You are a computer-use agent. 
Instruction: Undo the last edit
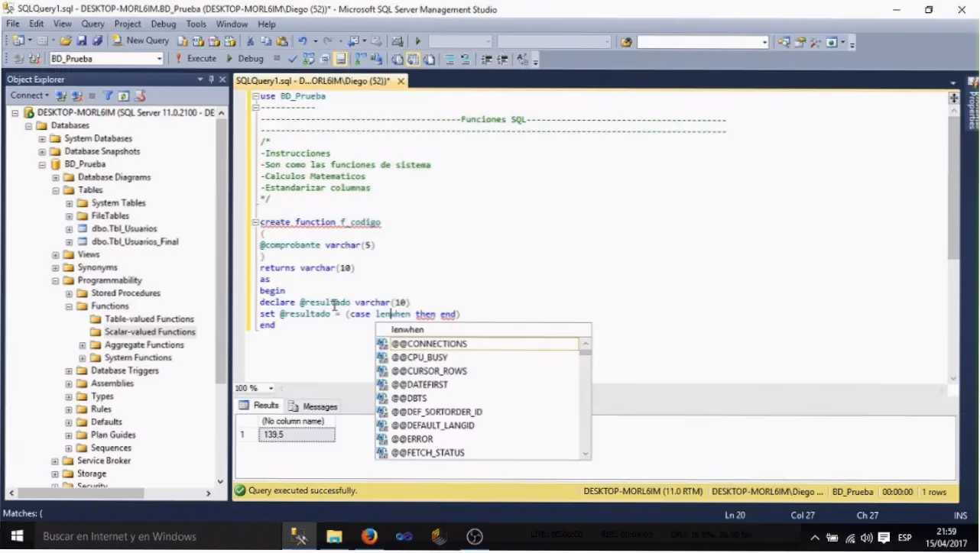pos(303,41)
